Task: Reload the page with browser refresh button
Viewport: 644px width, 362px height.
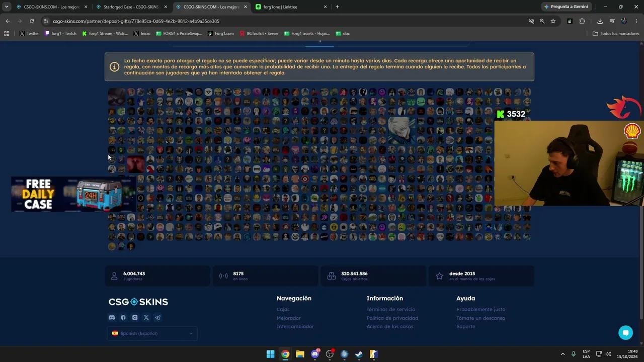Action: point(32,21)
